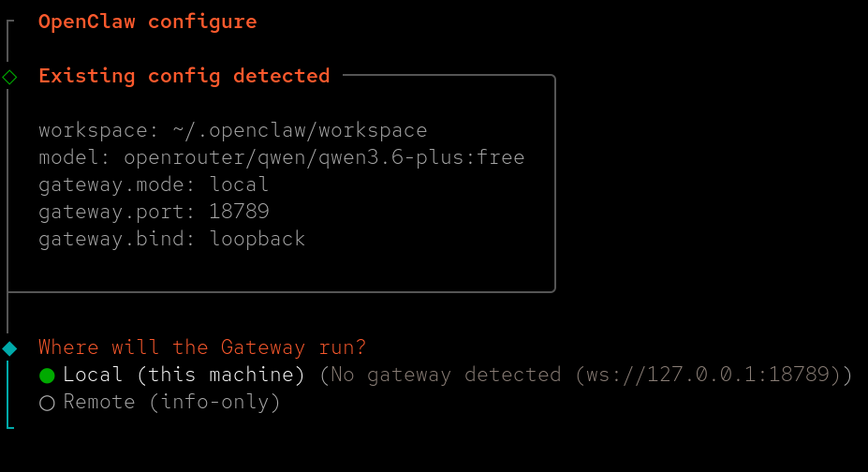Click the "loopback" gateway.bind value

(257, 239)
